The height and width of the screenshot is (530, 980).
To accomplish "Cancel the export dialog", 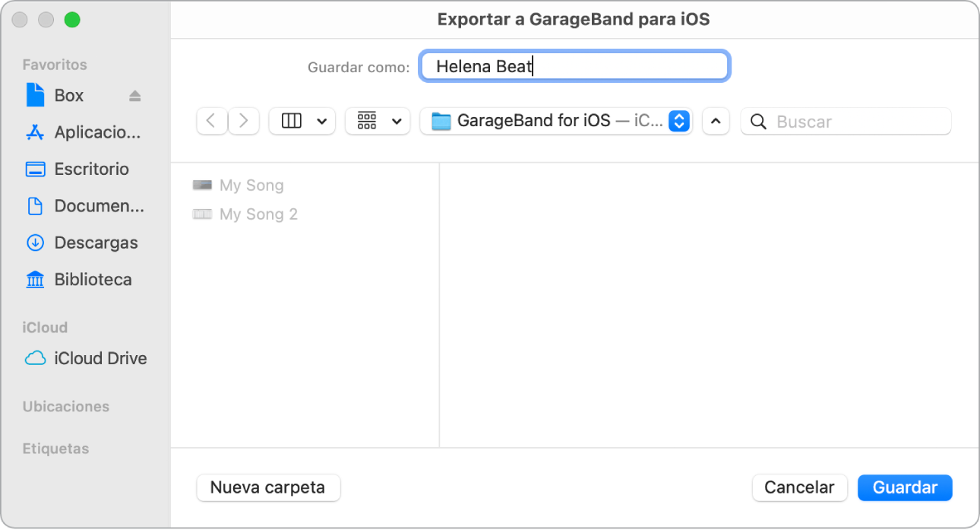I will (x=799, y=487).
